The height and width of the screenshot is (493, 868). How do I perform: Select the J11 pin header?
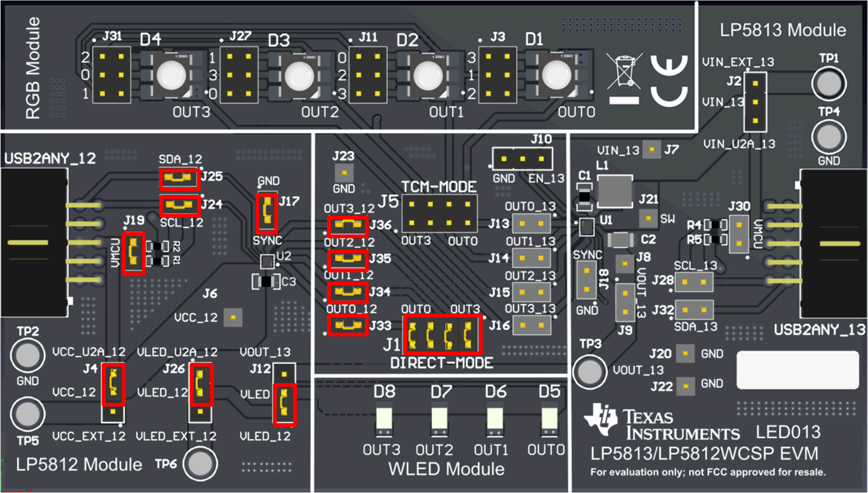(x=368, y=75)
